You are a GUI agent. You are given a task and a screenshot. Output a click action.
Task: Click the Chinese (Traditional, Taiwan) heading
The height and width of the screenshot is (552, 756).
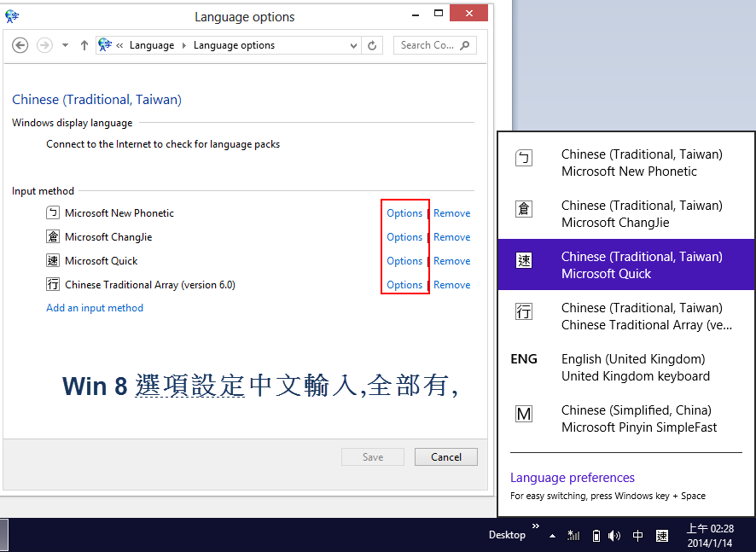(x=97, y=99)
